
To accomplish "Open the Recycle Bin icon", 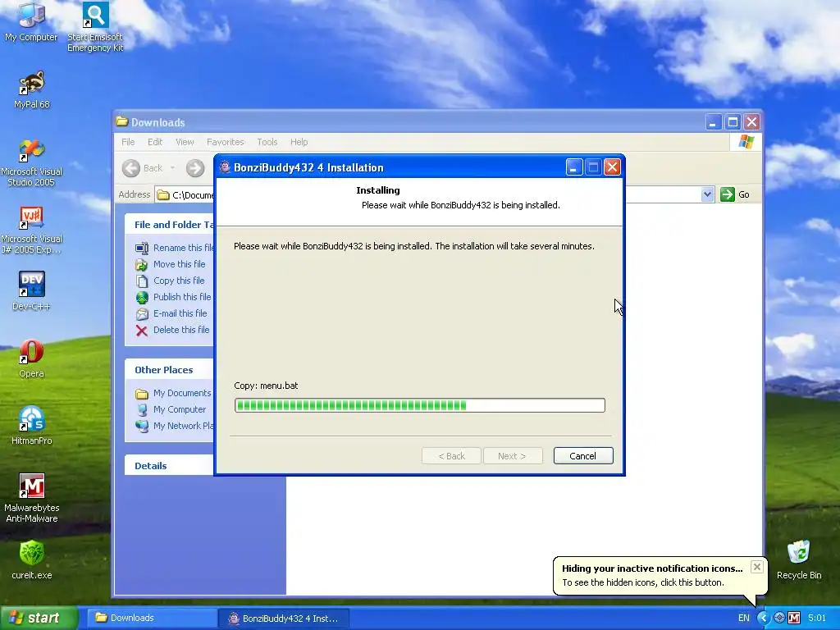I will pyautogui.click(x=799, y=559).
